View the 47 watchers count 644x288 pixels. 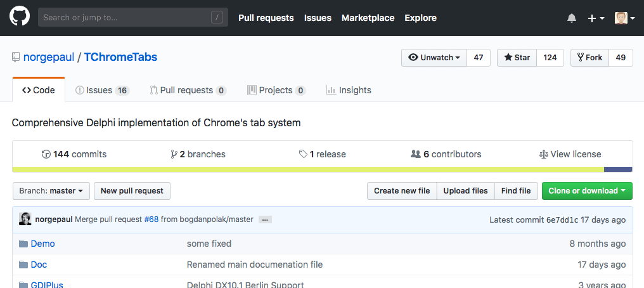tap(479, 58)
